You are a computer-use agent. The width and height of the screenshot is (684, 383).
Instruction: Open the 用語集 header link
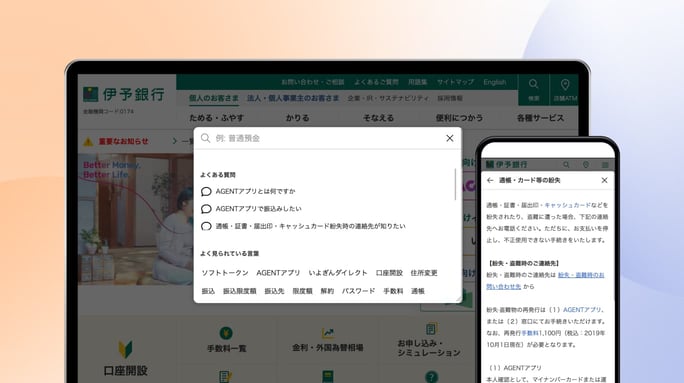pyautogui.click(x=417, y=82)
